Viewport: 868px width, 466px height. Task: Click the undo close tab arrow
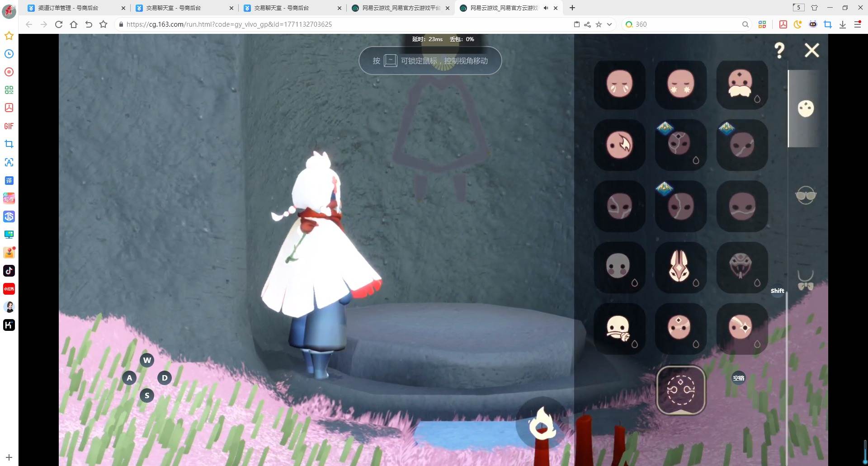pos(89,24)
